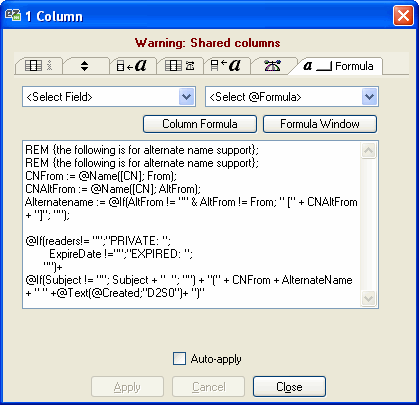
Task: Enable the Auto-apply checkbox
Action: pyautogui.click(x=179, y=359)
